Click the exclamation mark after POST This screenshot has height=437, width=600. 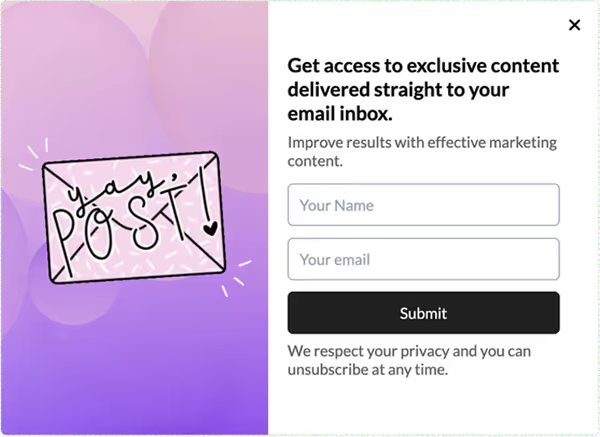(208, 202)
